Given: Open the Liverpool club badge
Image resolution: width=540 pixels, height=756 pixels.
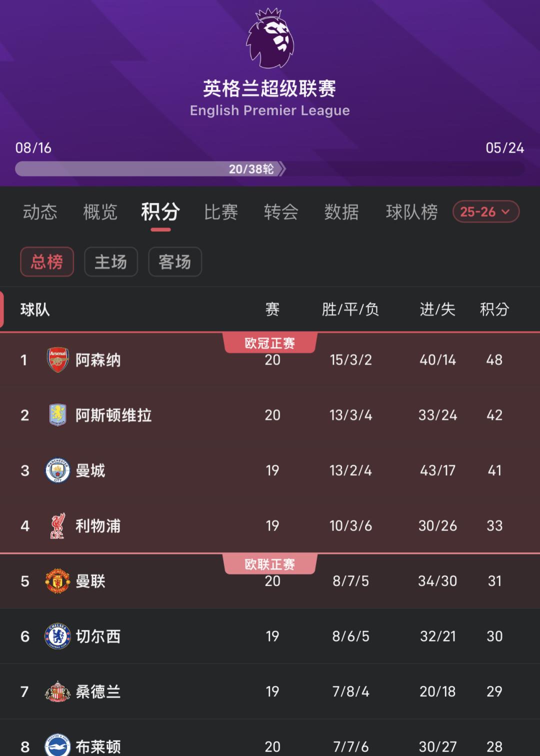Looking at the screenshot, I should click(58, 526).
